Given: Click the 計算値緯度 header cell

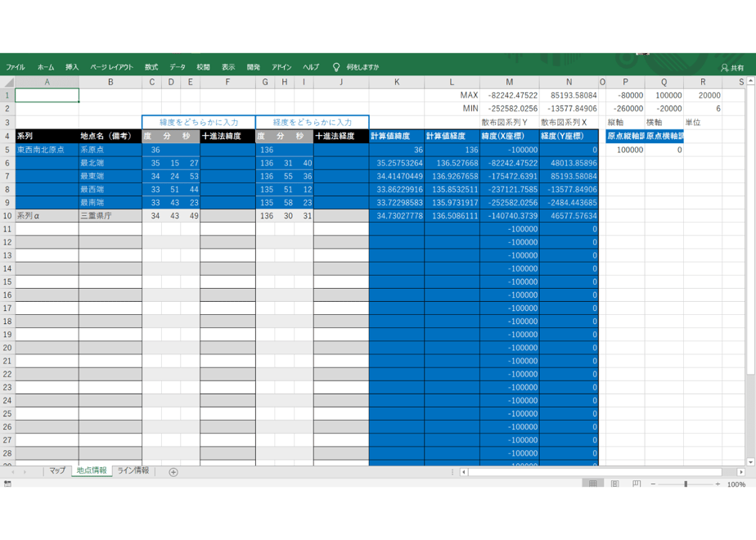Looking at the screenshot, I should pos(397,136).
